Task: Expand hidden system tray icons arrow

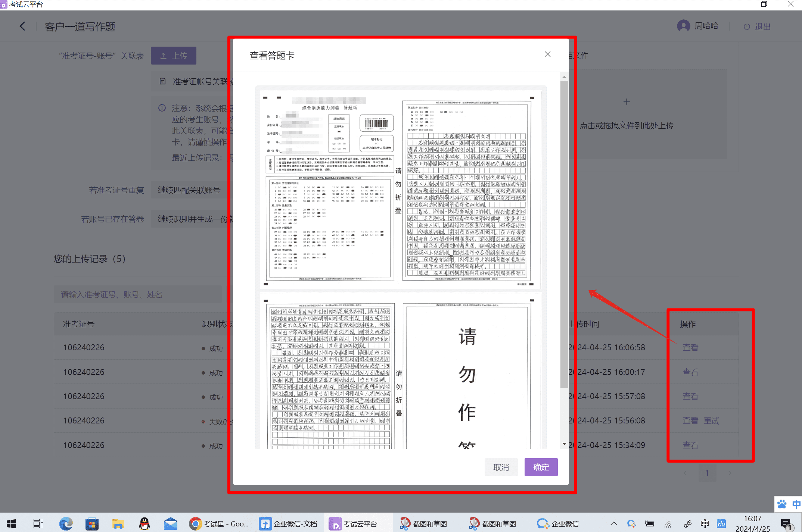Action: [x=614, y=524]
